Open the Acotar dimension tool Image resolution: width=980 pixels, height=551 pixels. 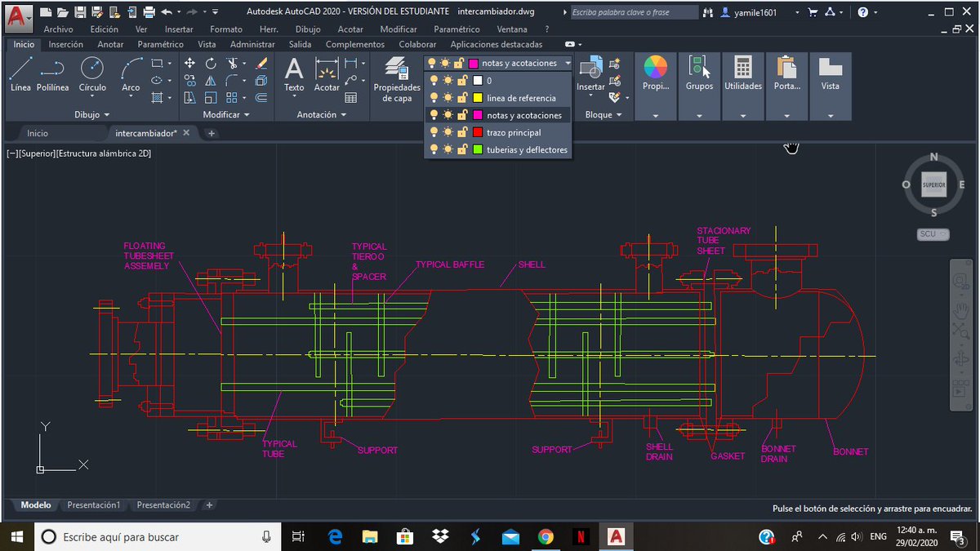[x=327, y=73]
